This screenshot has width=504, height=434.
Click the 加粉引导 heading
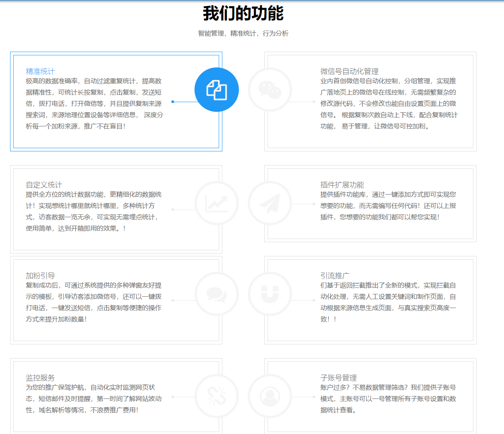coord(40,276)
